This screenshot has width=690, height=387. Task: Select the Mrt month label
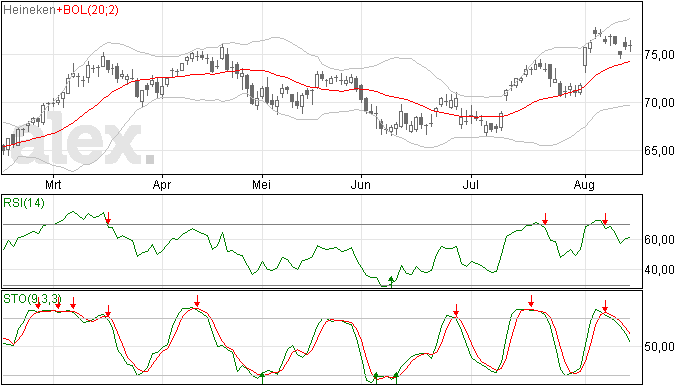[x=53, y=184]
